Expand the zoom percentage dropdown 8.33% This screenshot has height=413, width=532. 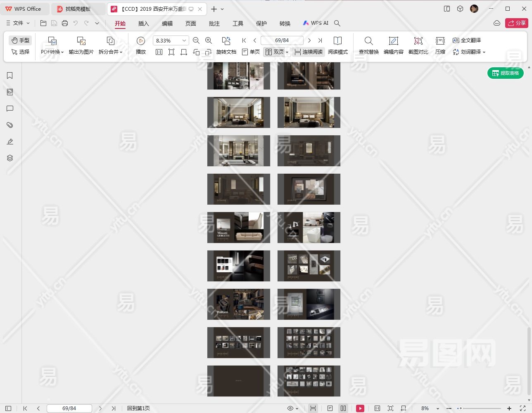(184, 40)
